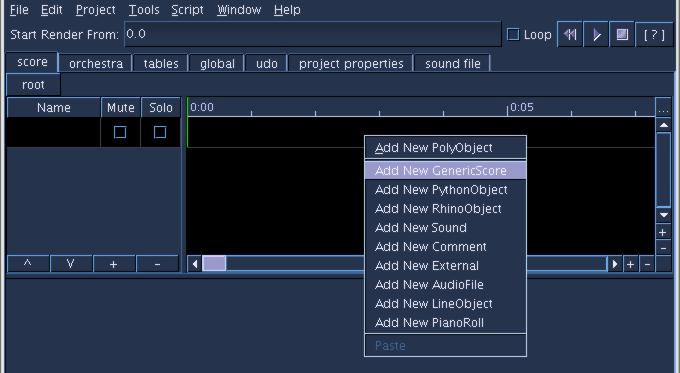This screenshot has width=680, height=373.
Task: Toggle the layer's Mute checkbox
Action: (x=120, y=132)
